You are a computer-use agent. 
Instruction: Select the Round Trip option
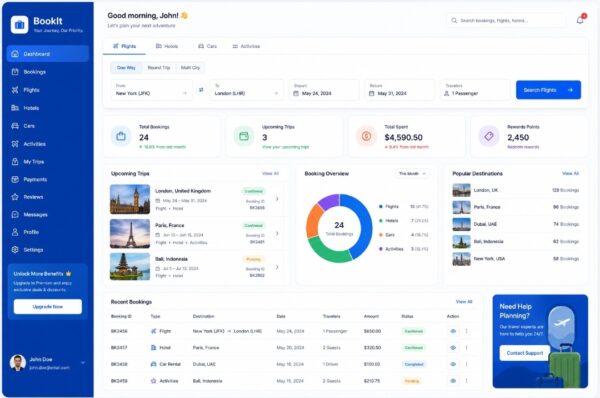click(x=159, y=68)
